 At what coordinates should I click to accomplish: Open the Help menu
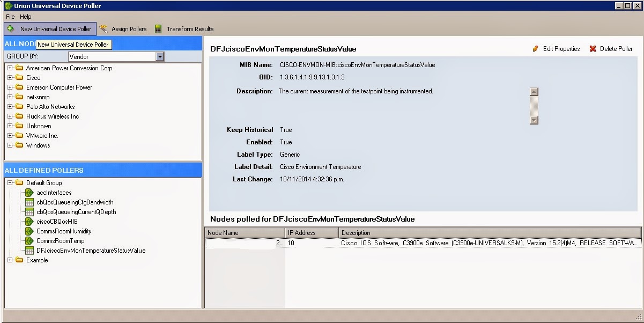click(x=26, y=17)
